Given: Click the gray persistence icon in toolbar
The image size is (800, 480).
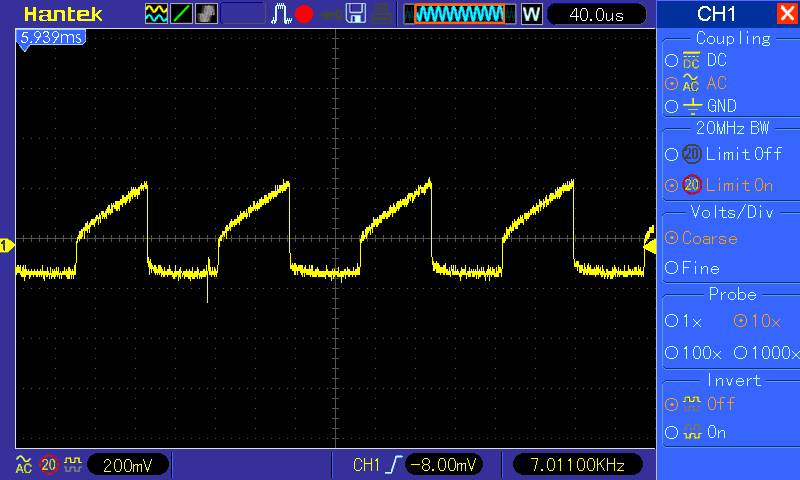Looking at the screenshot, I should tap(206, 14).
